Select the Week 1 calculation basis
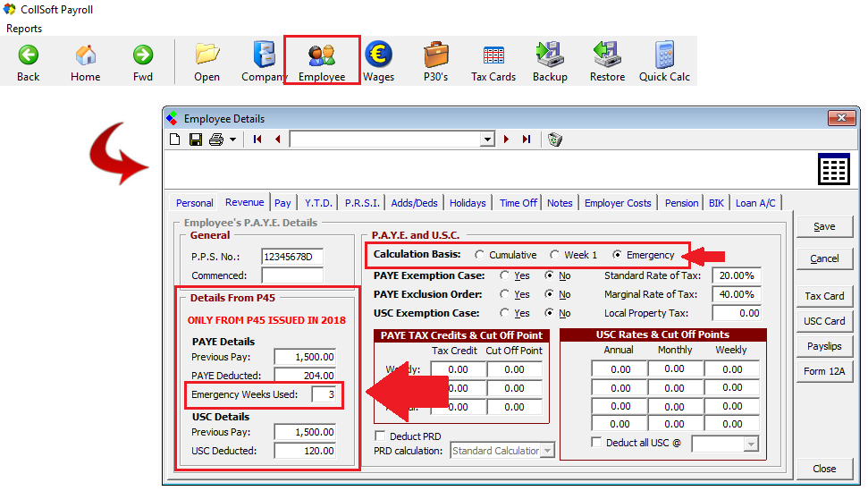The width and height of the screenshot is (868, 491). [556, 256]
